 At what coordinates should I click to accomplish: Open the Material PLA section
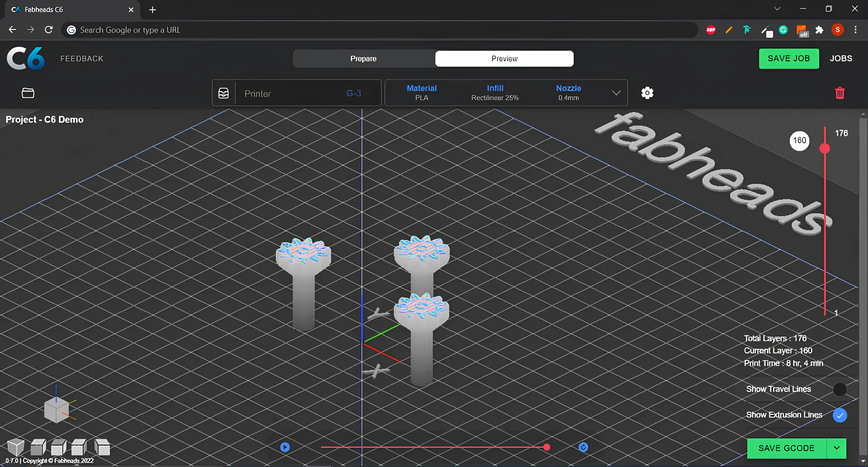coord(422,93)
